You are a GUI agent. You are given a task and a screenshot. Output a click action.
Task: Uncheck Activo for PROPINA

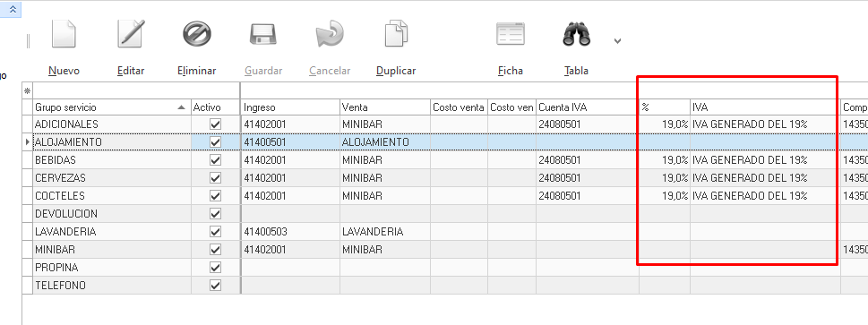[x=215, y=268]
